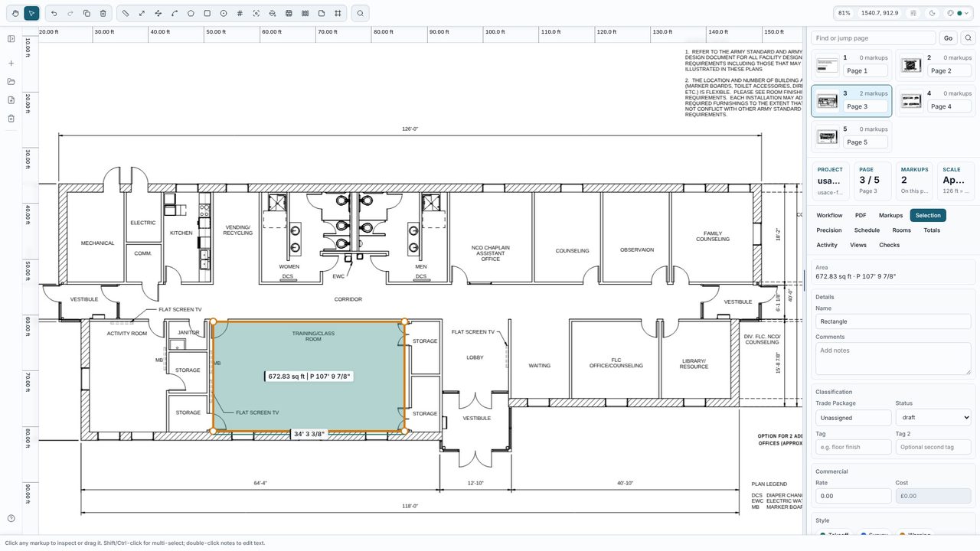Open the Status draft dropdown
The height and width of the screenshot is (551, 980).
click(x=933, y=417)
